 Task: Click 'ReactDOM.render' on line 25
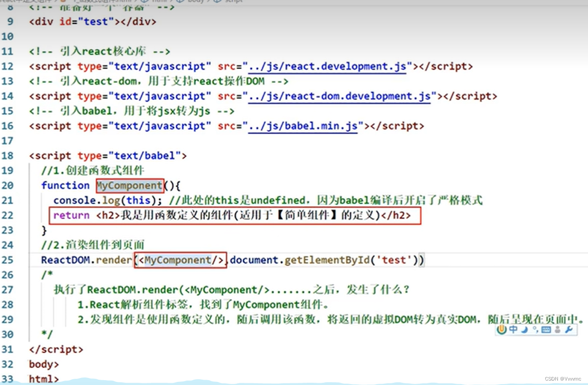pos(87,260)
